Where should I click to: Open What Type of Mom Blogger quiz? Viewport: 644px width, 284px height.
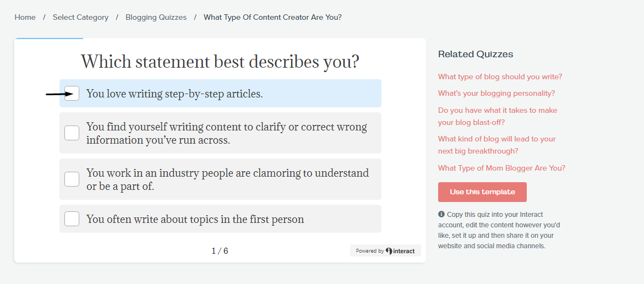[x=501, y=168]
